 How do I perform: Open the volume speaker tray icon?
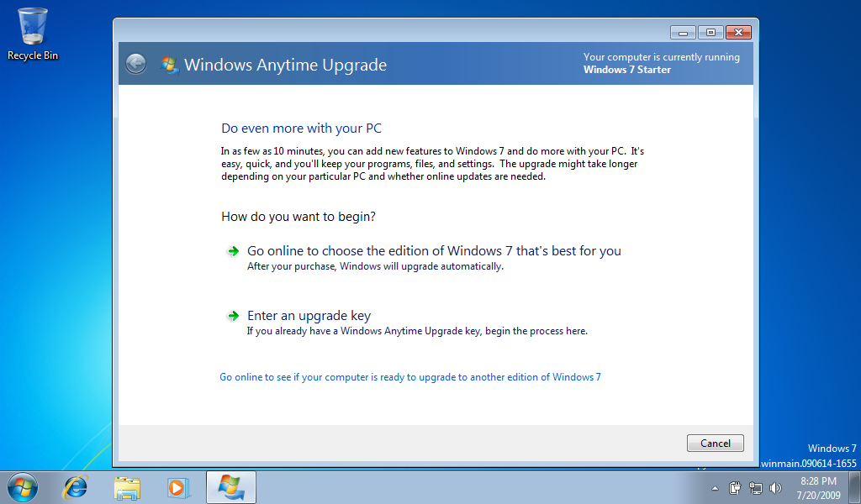[775, 487]
